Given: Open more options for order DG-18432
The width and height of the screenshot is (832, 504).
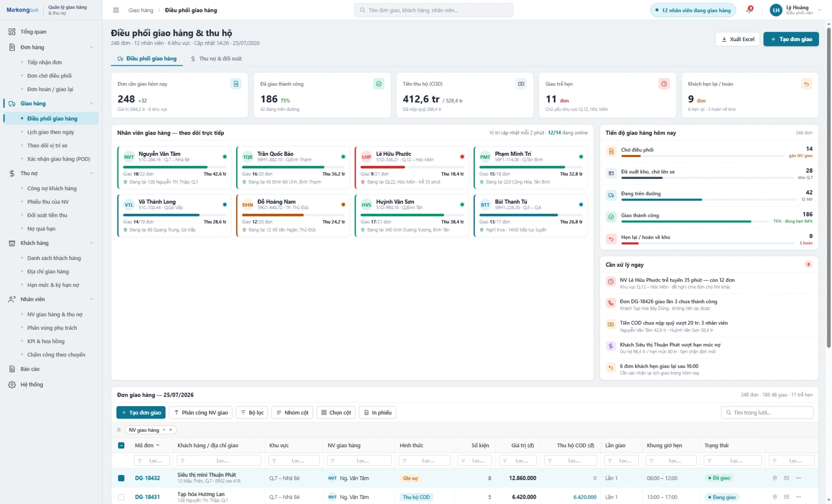Looking at the screenshot, I should pos(798,478).
